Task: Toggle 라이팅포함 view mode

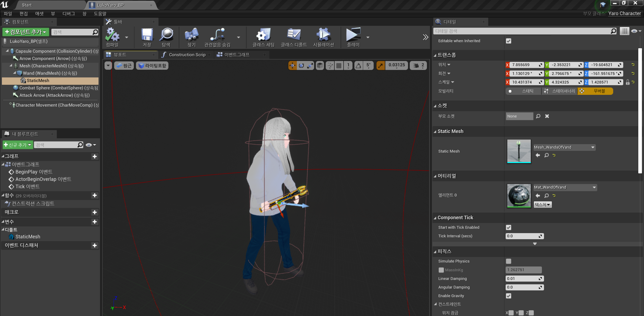Action: 152,65
